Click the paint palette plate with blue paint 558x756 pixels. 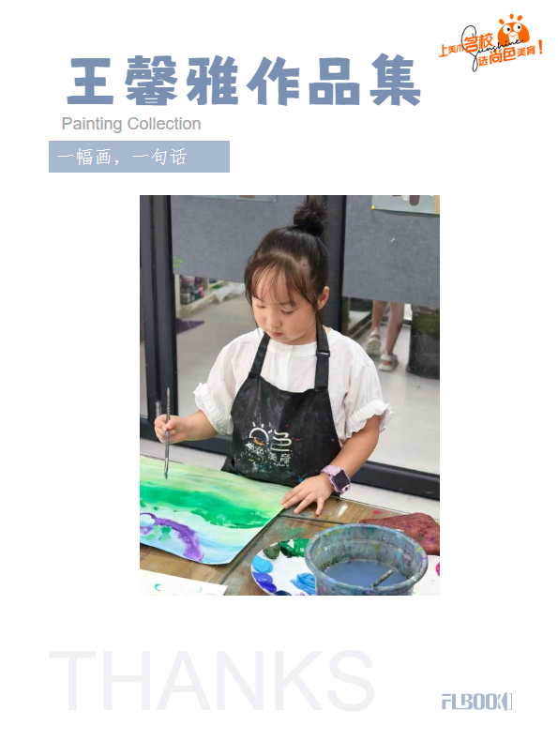tap(283, 569)
